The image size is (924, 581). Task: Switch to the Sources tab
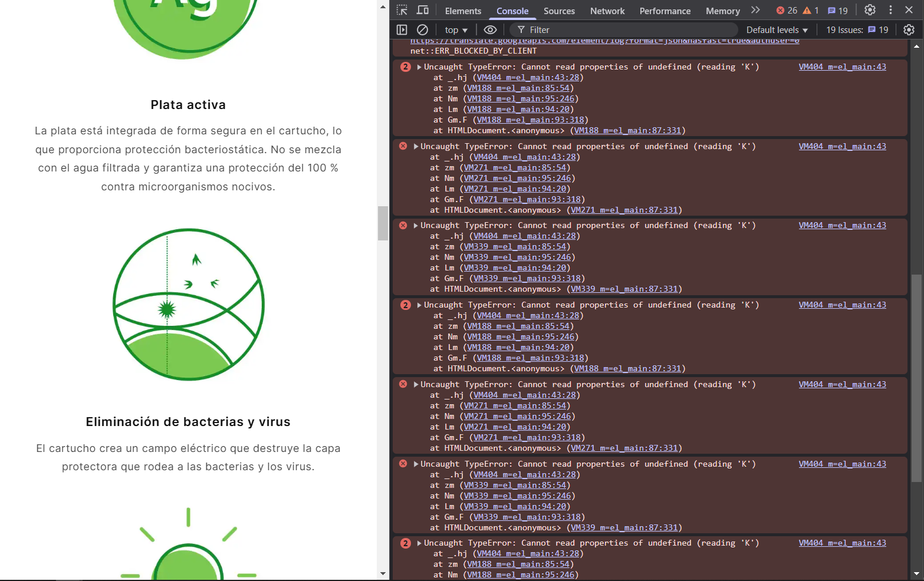(x=559, y=11)
